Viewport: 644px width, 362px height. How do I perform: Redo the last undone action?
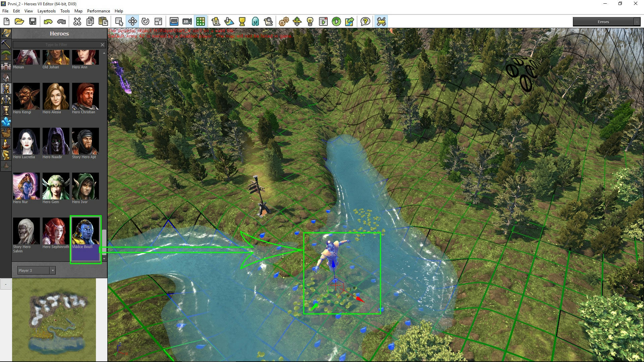tap(61, 22)
